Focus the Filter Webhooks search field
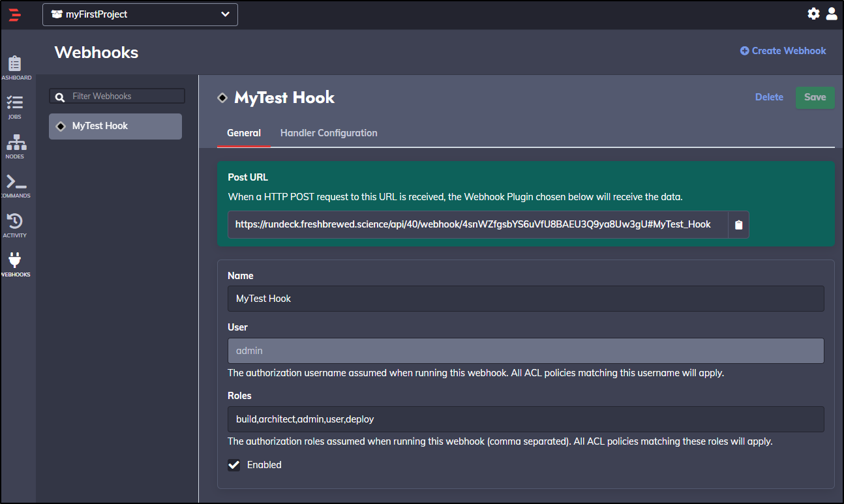Image resolution: width=844 pixels, height=504 pixels. click(117, 96)
